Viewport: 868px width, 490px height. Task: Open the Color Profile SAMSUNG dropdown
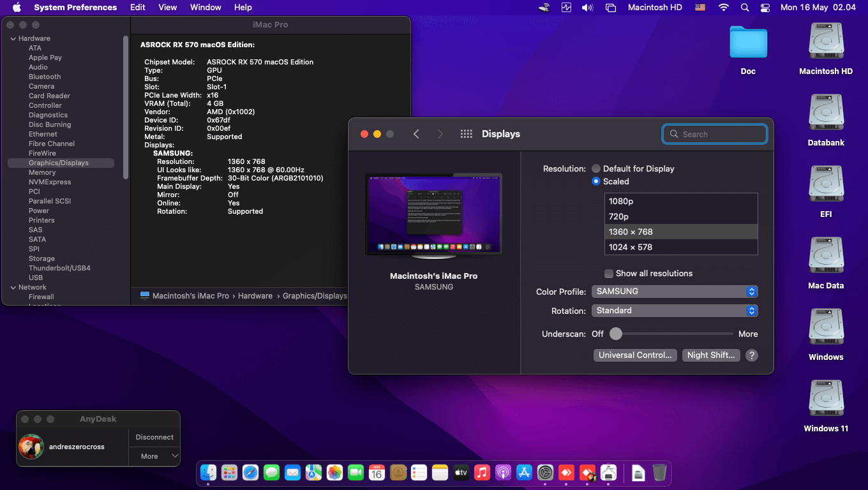[x=675, y=292]
